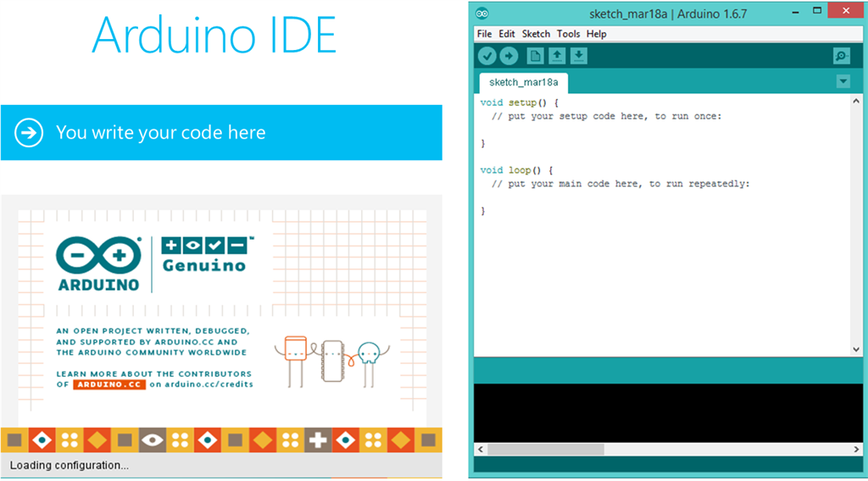Open the Sketch menu
The height and width of the screenshot is (481, 868).
point(536,34)
